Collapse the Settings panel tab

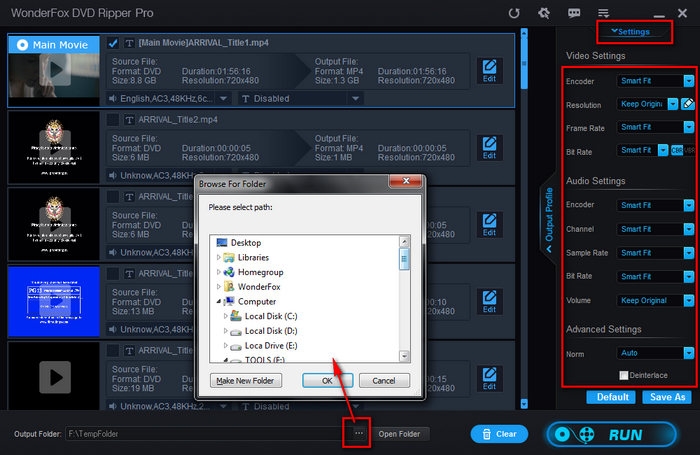point(630,32)
